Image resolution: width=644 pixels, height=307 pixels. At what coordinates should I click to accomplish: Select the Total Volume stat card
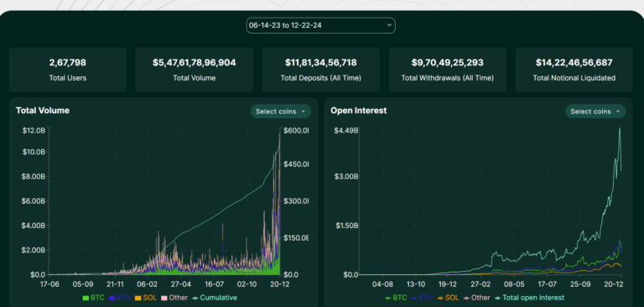[x=195, y=70]
